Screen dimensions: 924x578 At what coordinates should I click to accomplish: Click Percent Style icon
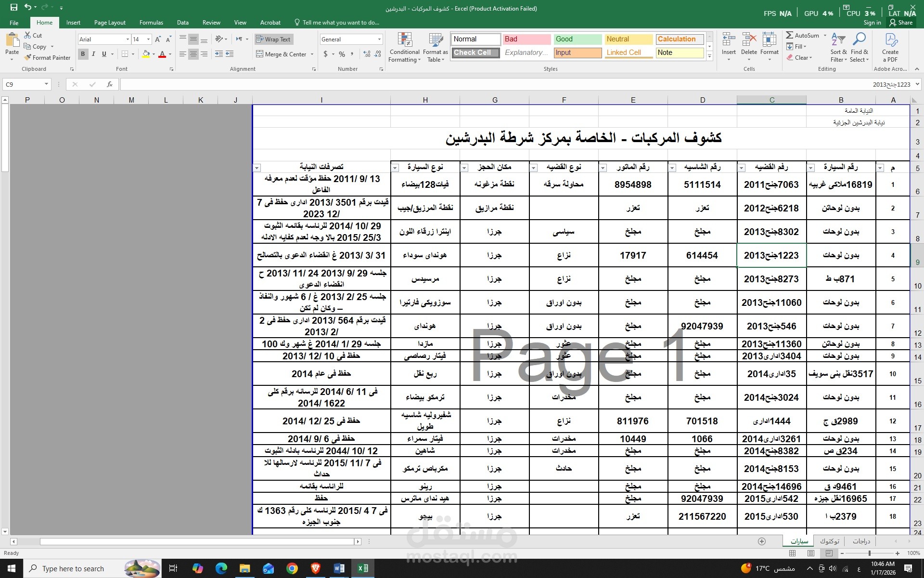[342, 54]
